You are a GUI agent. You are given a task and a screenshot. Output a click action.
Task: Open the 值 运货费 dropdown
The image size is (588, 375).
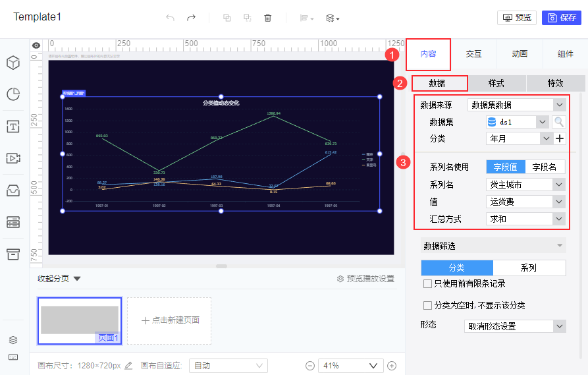coord(525,202)
